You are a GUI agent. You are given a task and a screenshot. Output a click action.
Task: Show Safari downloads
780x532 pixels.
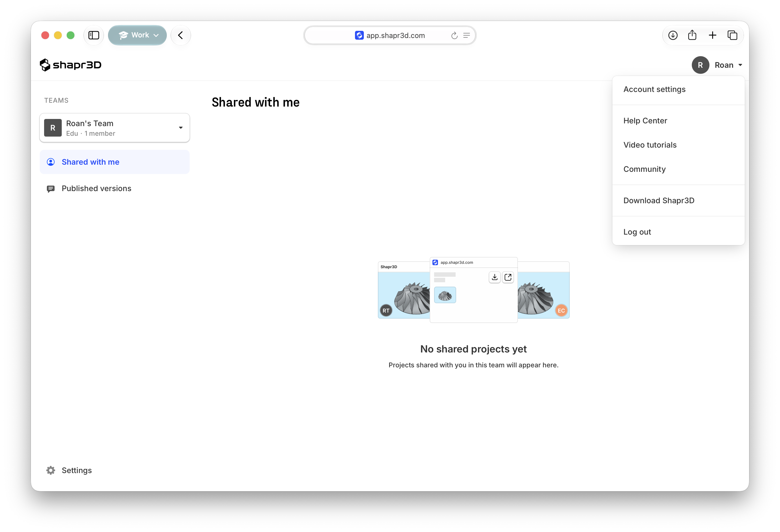(x=673, y=35)
